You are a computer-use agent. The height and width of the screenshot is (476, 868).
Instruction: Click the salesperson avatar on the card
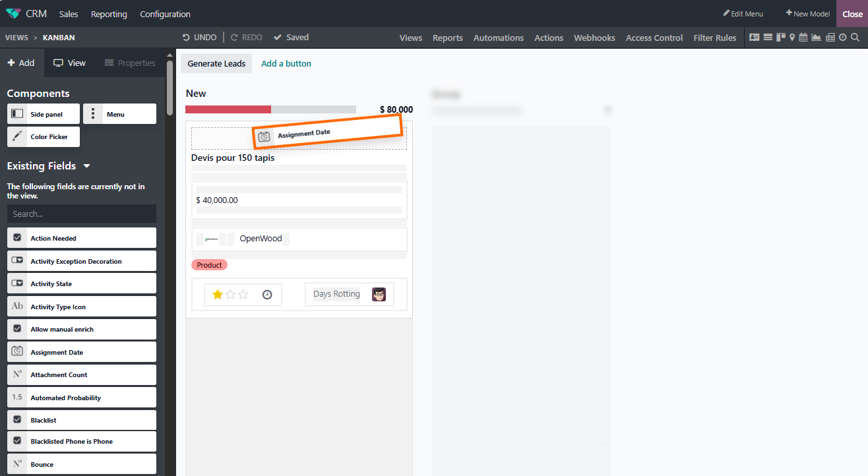(379, 294)
